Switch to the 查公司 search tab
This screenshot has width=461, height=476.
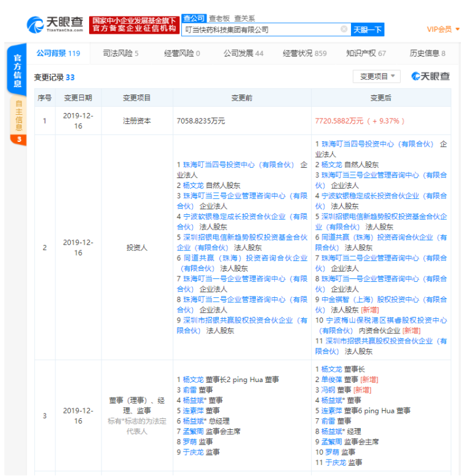pyautogui.click(x=194, y=18)
